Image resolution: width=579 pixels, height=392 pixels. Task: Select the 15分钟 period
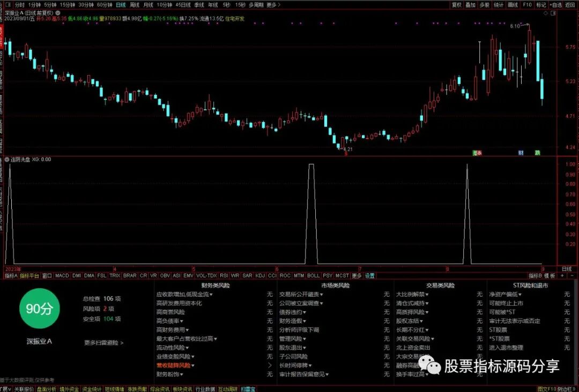67,5
